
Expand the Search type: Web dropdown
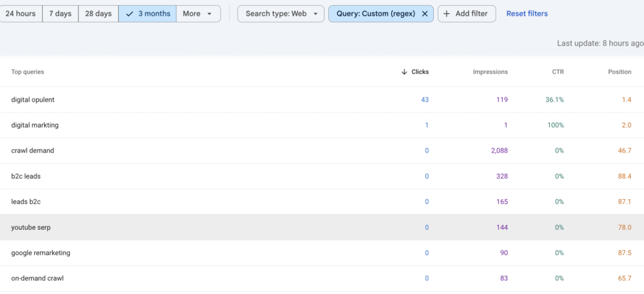pyautogui.click(x=280, y=14)
